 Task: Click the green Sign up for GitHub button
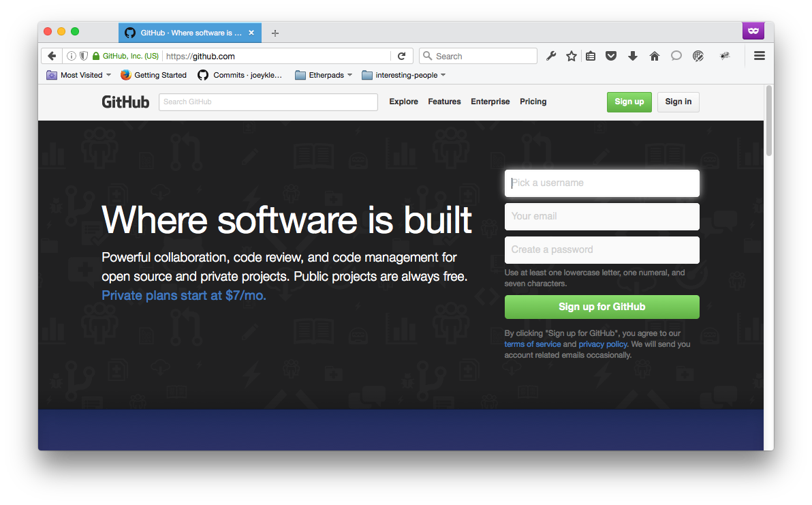[x=602, y=307]
